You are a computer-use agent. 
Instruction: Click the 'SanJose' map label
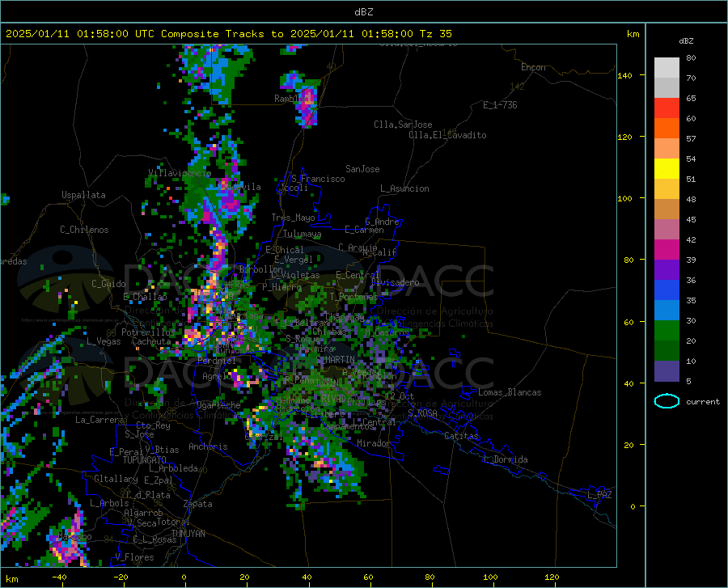(362, 169)
